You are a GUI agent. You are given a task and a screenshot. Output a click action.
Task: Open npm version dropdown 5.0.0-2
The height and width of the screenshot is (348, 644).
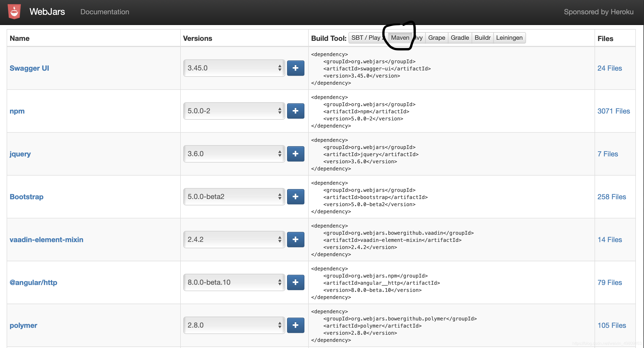pyautogui.click(x=234, y=111)
